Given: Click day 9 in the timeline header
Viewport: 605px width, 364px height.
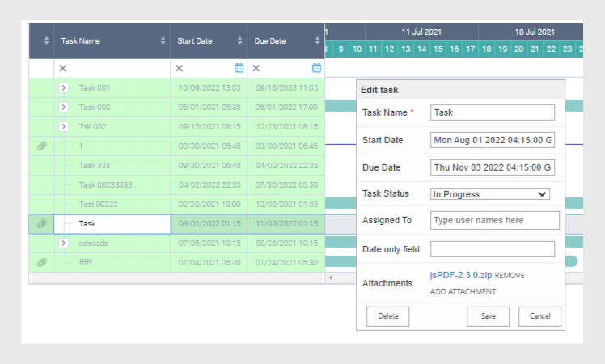Looking at the screenshot, I should pos(341,49).
